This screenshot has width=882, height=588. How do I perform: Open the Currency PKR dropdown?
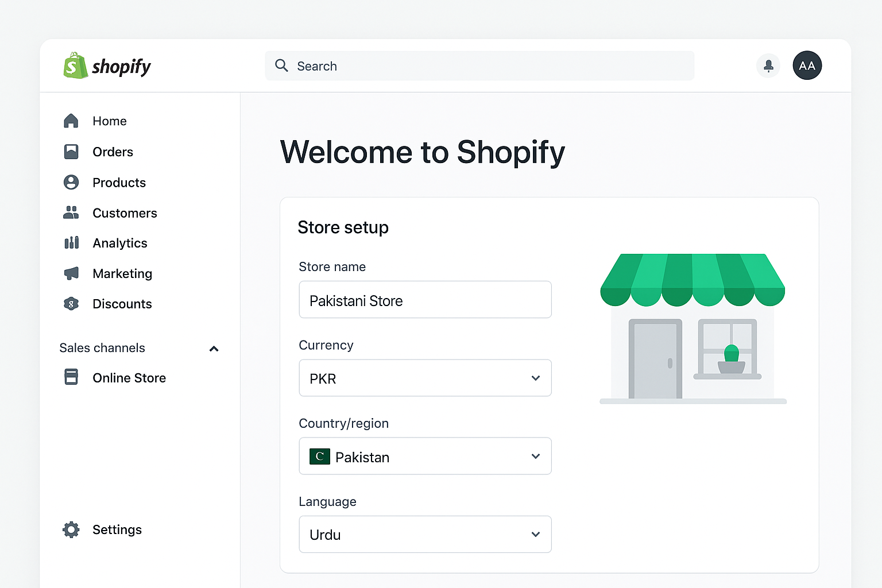[425, 378]
